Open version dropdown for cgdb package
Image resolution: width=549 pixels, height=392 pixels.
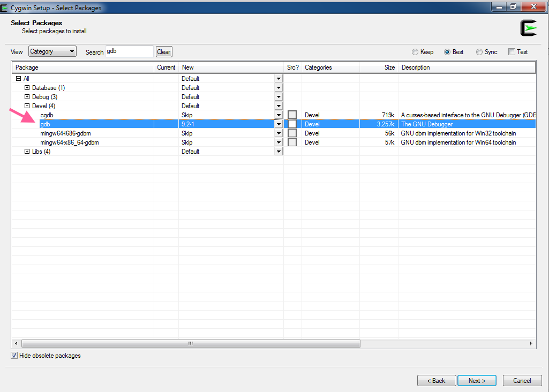(279, 115)
